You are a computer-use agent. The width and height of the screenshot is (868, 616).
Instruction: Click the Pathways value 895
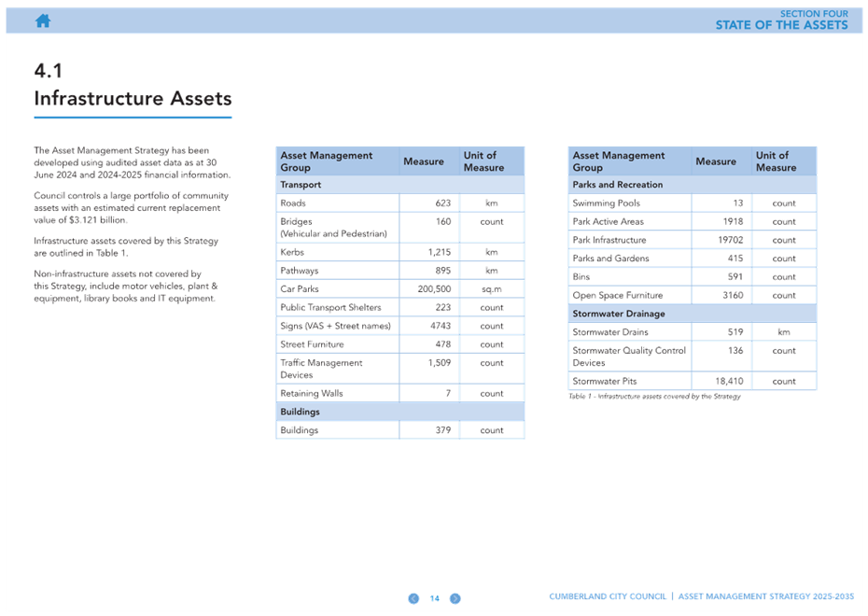[x=442, y=271]
